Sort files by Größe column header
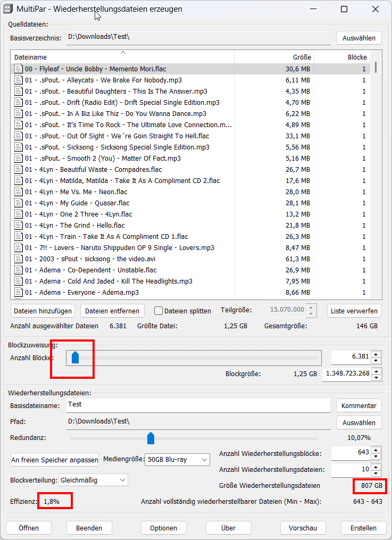392x540 pixels. 274,57
